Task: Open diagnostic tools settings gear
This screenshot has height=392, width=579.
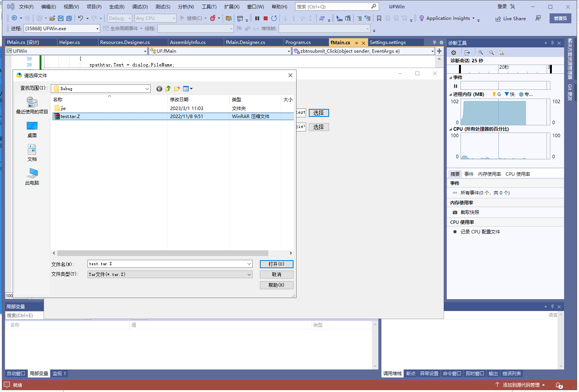Action: (454, 53)
